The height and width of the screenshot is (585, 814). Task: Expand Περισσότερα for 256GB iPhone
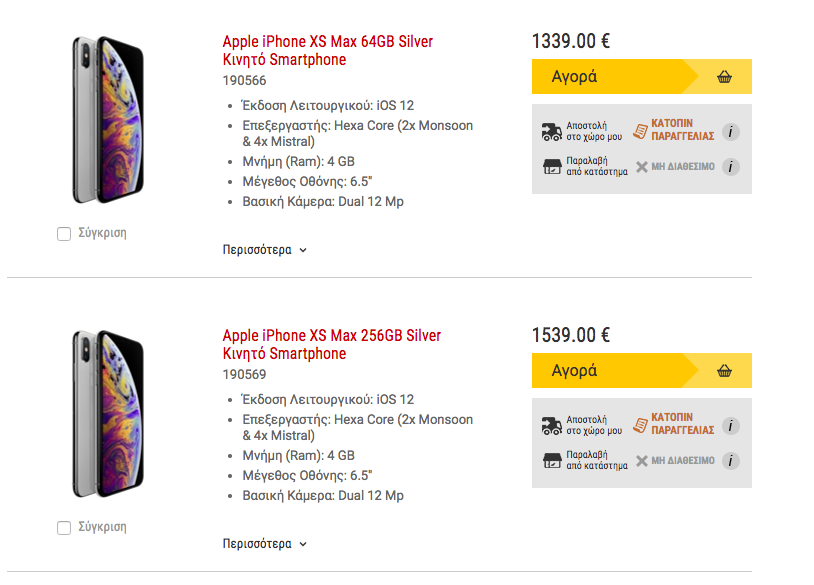264,544
